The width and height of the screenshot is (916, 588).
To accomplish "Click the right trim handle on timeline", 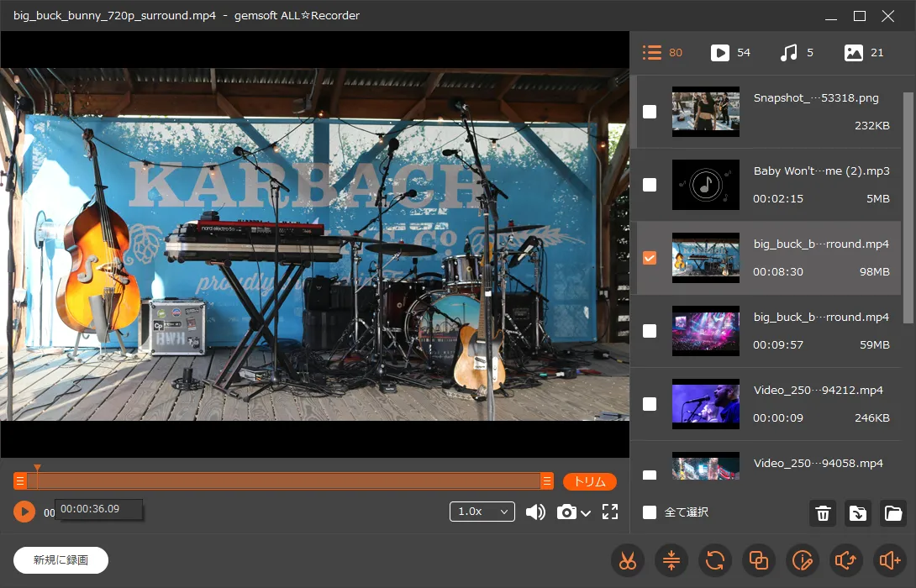I will (547, 481).
